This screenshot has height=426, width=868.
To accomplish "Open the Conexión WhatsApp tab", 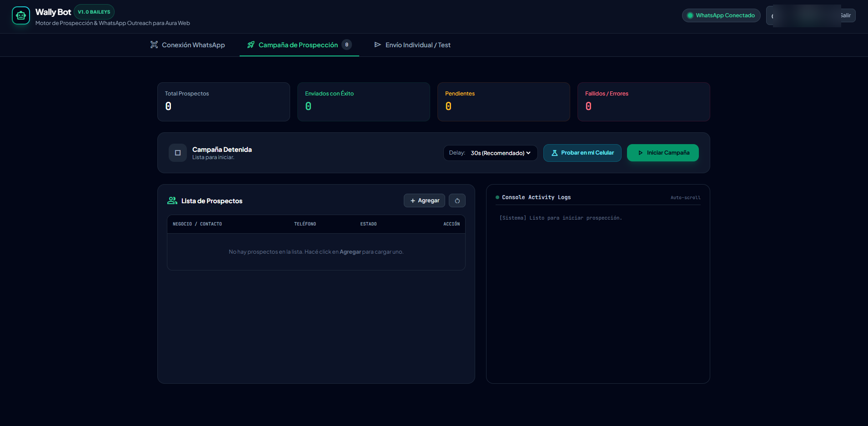I will click(x=187, y=45).
